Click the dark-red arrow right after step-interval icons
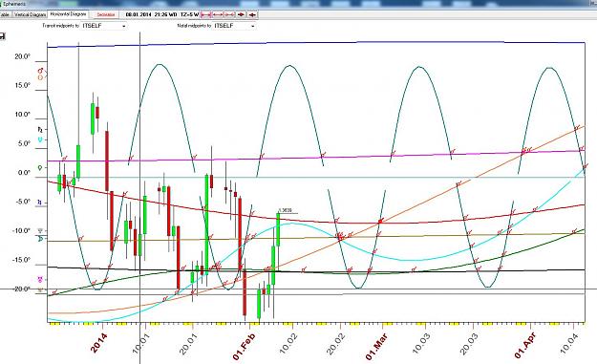 241,14
